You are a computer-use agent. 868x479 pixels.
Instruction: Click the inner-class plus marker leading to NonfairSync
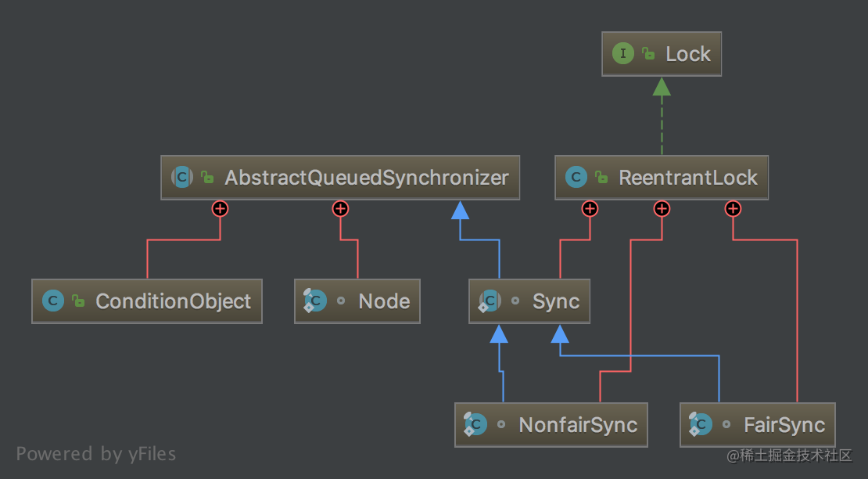click(x=662, y=209)
